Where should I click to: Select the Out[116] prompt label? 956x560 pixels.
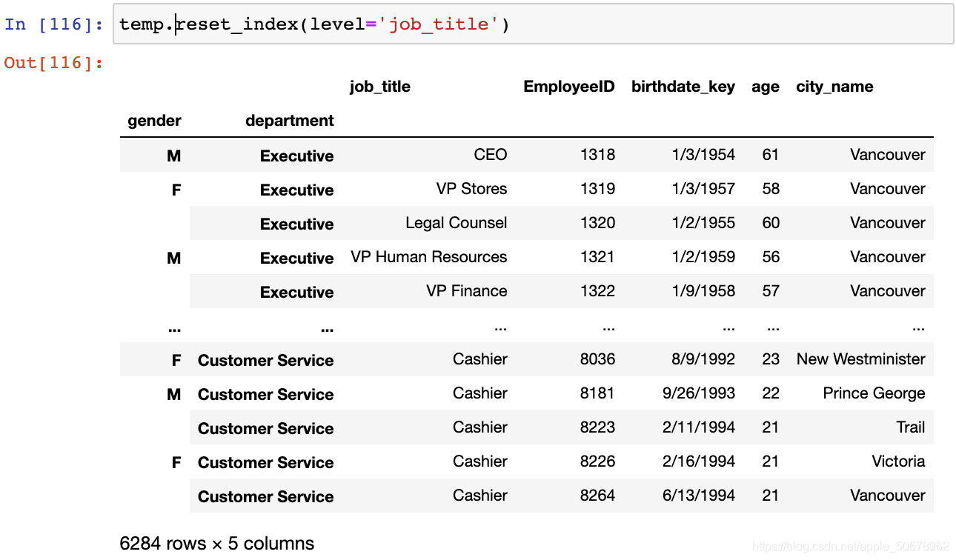tap(54, 62)
